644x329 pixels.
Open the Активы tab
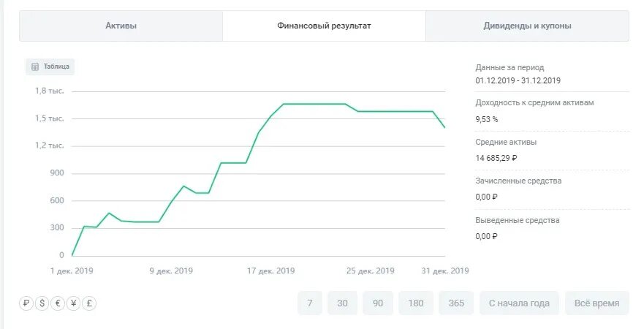click(121, 26)
